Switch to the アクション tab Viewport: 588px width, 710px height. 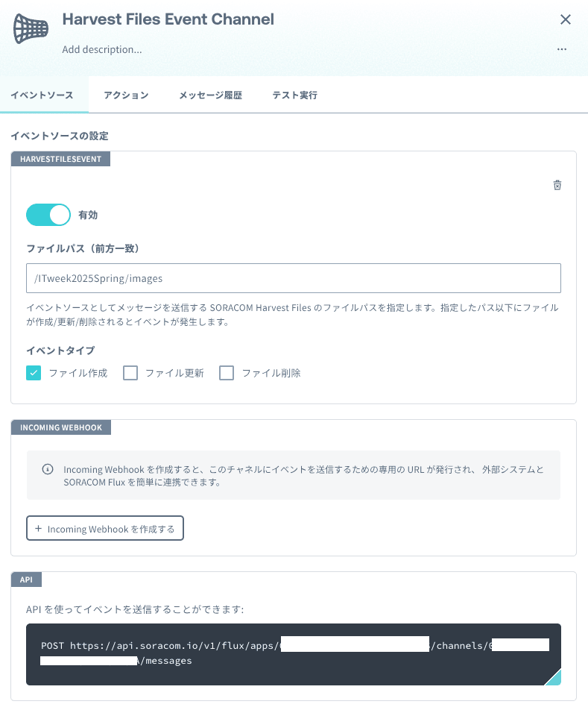tap(126, 95)
